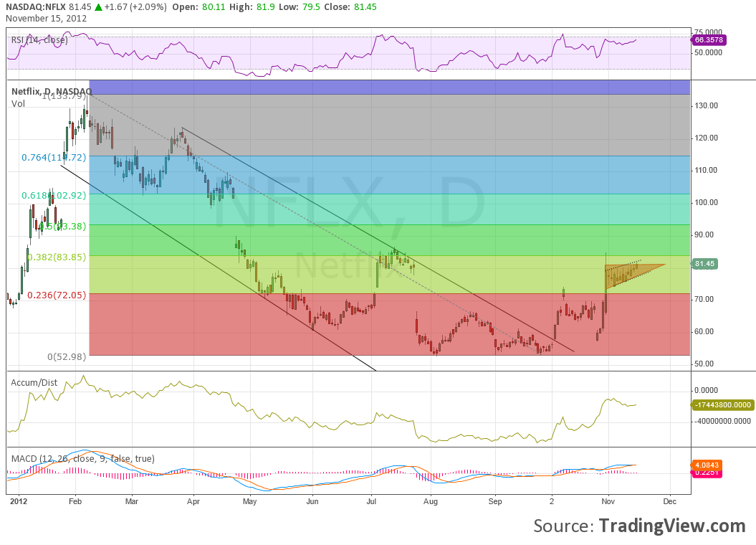Click the pink MACD histogram value tag
This screenshot has width=756, height=545.
tap(707, 473)
